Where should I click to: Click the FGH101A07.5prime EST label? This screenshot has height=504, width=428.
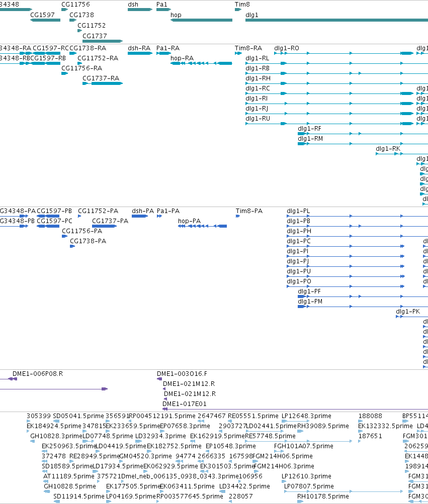(x=304, y=446)
